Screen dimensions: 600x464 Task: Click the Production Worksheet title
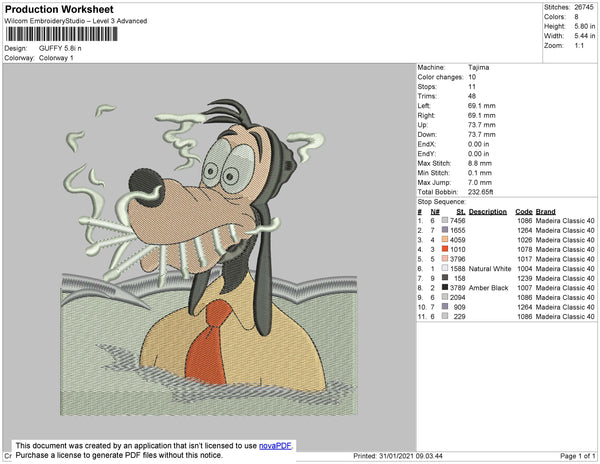coord(59,10)
